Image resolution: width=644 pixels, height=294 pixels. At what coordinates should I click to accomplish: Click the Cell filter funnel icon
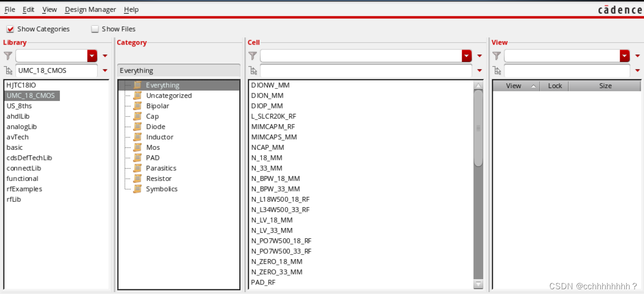(253, 56)
